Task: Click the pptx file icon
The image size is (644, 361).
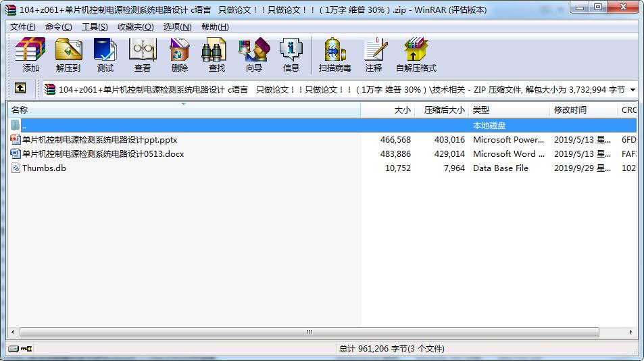Action: tap(15, 140)
